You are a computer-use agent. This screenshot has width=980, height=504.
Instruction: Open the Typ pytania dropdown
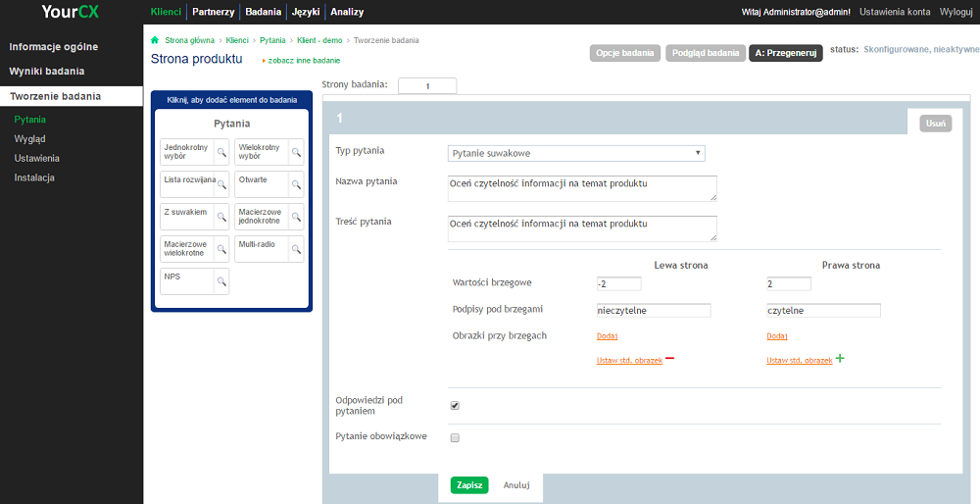click(576, 153)
